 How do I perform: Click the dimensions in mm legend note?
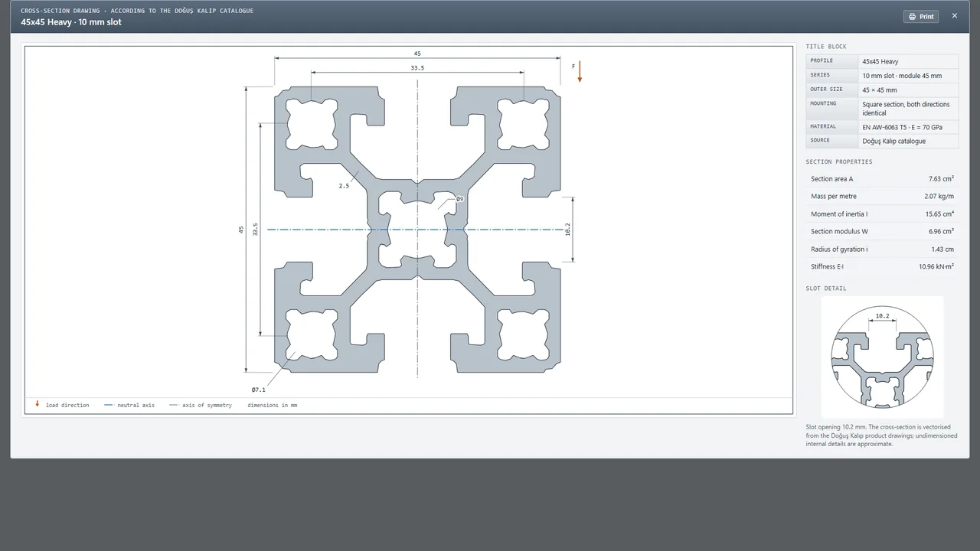272,405
